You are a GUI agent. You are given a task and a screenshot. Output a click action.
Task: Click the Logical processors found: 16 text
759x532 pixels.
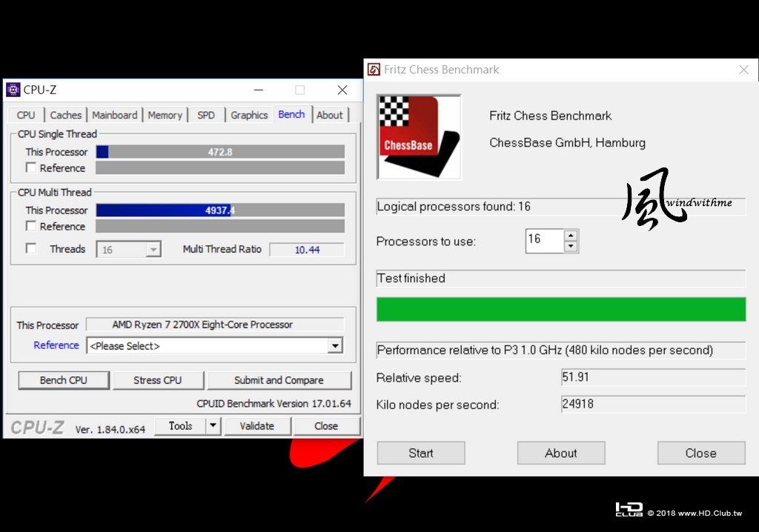click(x=454, y=207)
